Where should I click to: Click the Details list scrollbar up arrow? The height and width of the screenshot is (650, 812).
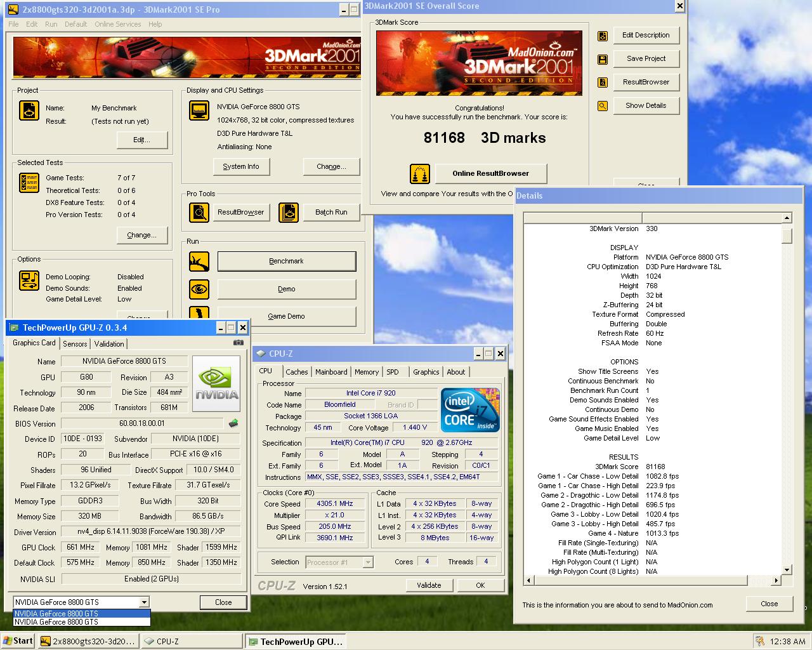[787, 218]
